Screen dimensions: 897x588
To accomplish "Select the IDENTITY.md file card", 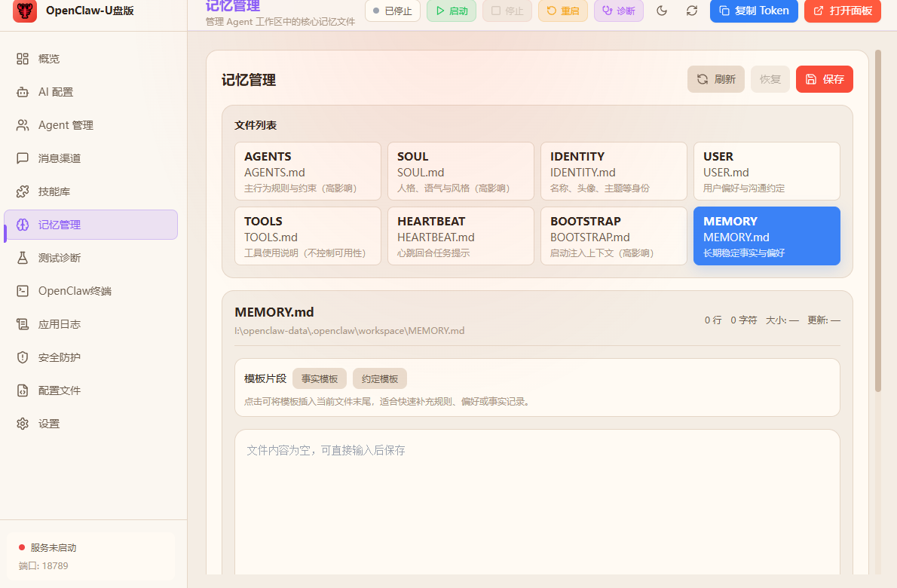I will click(614, 171).
